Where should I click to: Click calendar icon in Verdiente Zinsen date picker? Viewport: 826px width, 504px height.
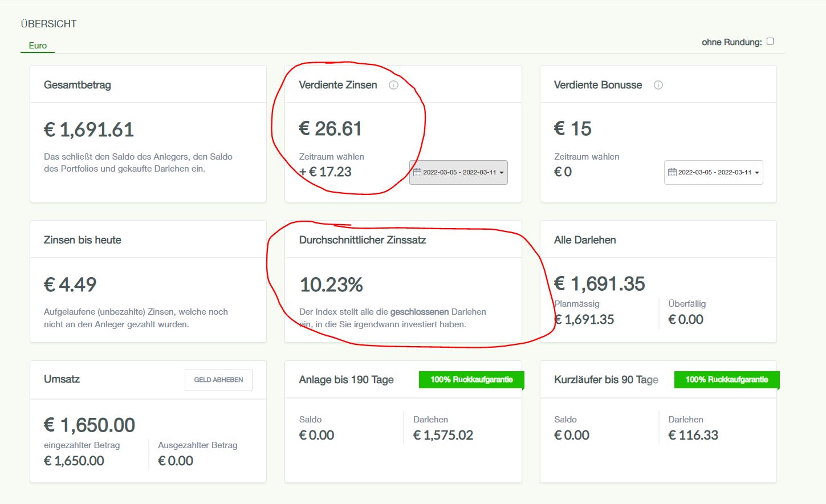[x=417, y=172]
